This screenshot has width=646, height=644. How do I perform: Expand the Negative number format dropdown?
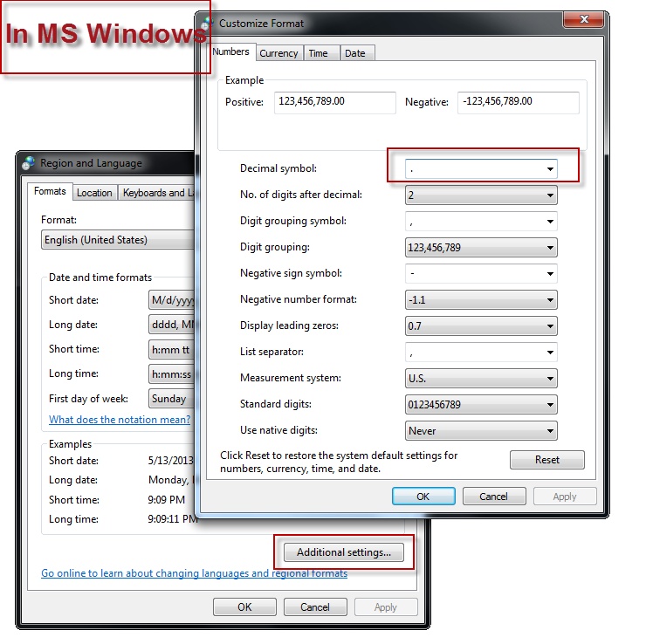coord(481,300)
